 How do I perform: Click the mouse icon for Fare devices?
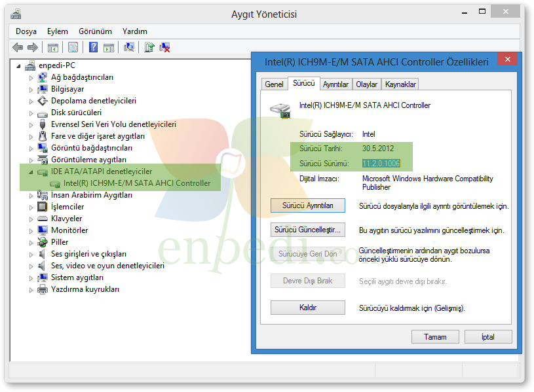[x=43, y=136]
